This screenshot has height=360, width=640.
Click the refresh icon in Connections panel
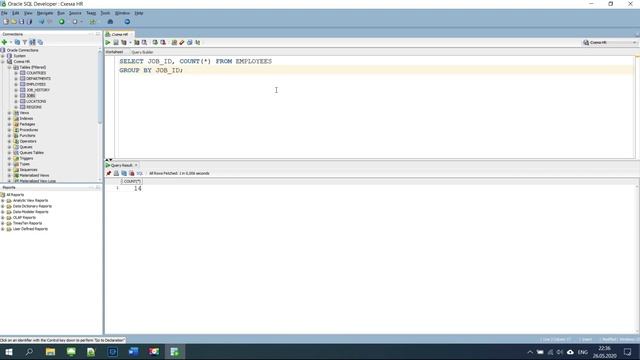(x=17, y=42)
